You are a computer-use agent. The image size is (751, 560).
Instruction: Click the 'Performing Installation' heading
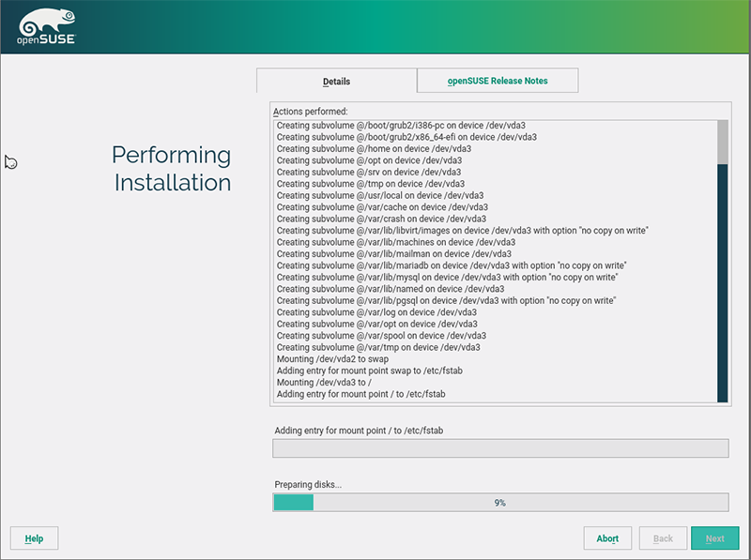pos(172,169)
